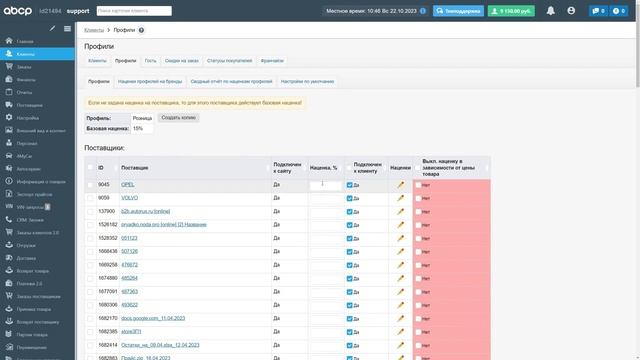Open the VOLVO supplier link
The width and height of the screenshot is (640, 360).
click(129, 198)
